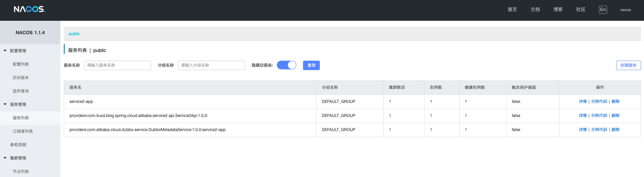Open 订阅者列表 in the sidebar
Viewport: 644px width, 177px height.
pos(23,131)
